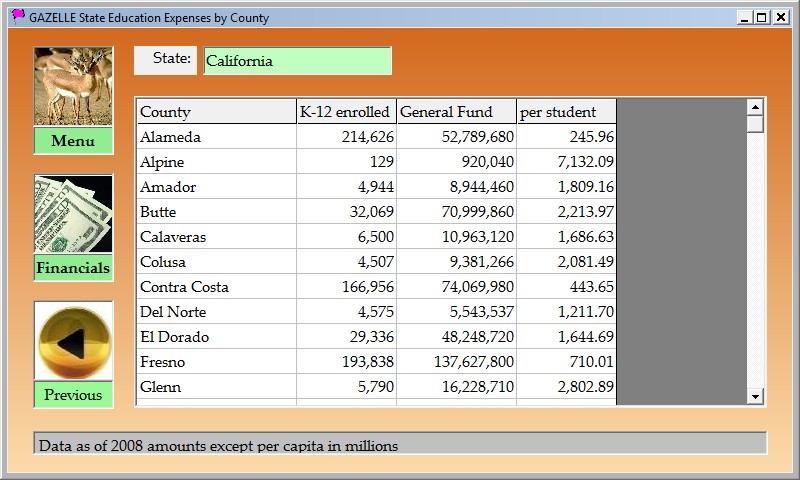
Task: Select Contra Costa county cell
Action: click(216, 287)
